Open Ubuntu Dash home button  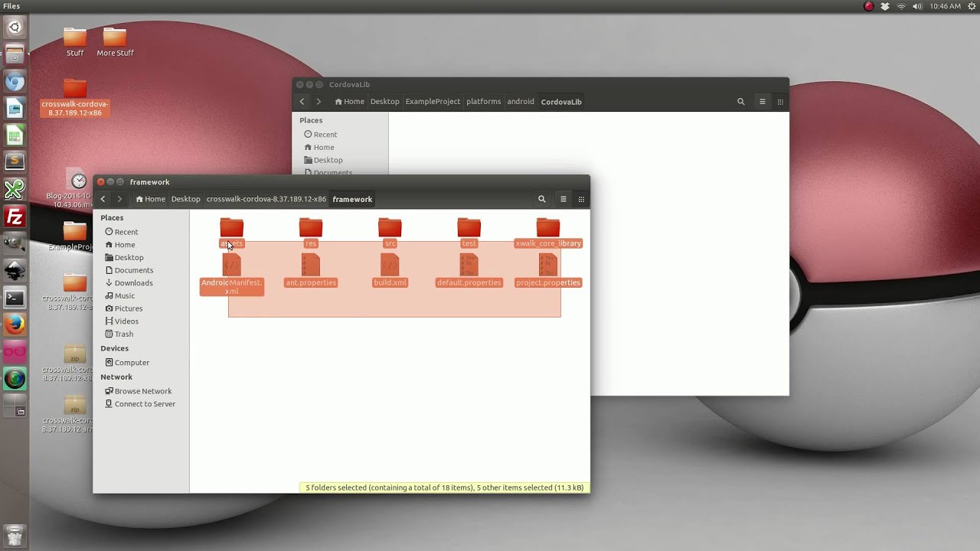point(15,28)
